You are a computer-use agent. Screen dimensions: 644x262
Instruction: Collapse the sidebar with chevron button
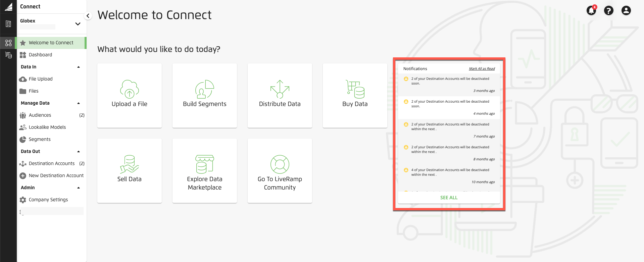pos(88,16)
